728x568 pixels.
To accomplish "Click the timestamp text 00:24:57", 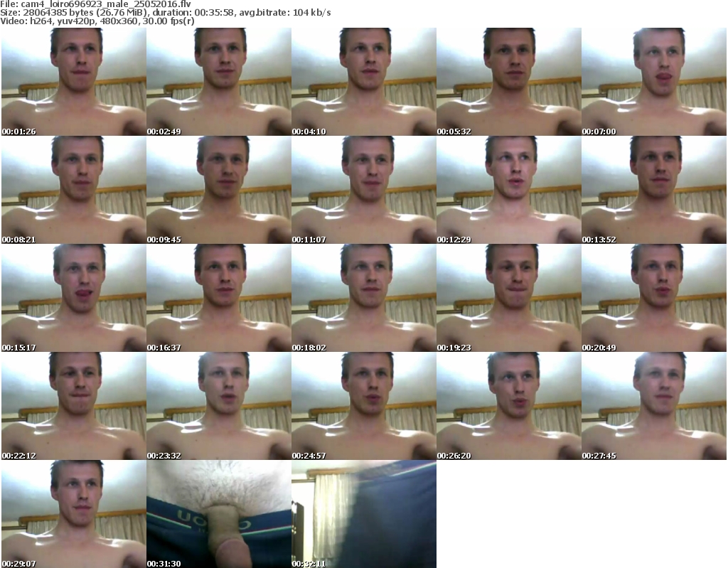I will [x=309, y=456].
